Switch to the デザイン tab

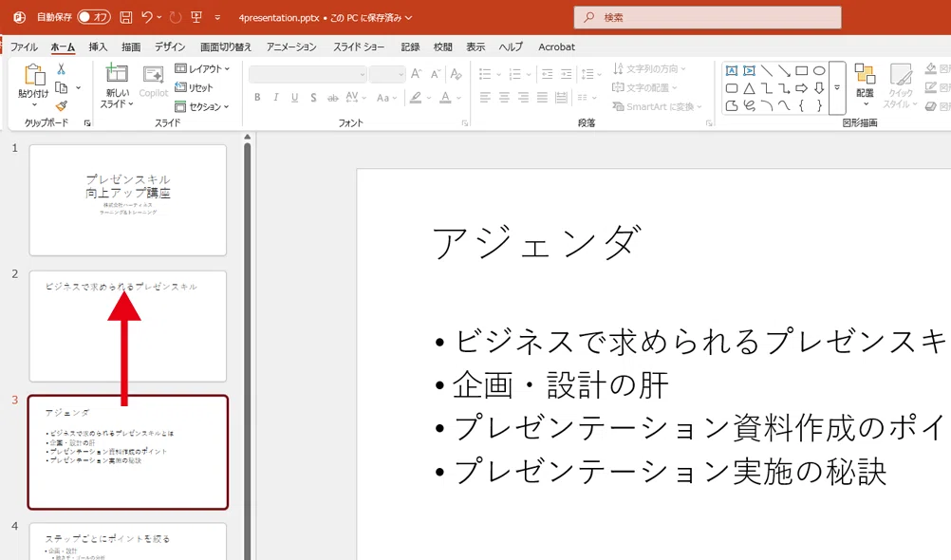coord(170,47)
